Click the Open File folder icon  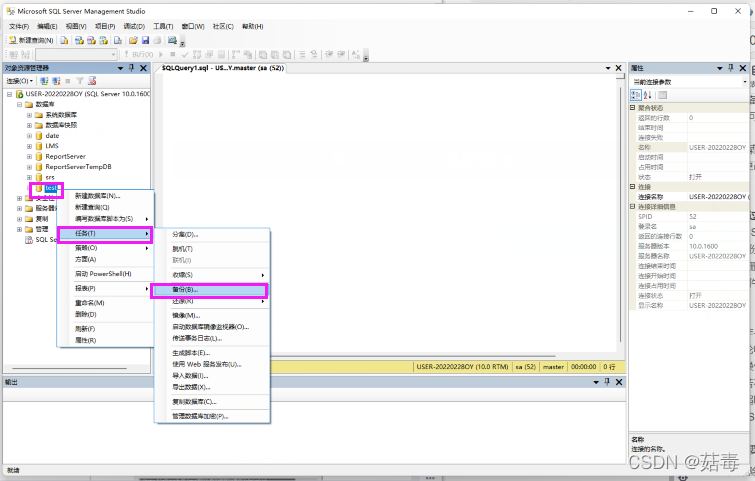[x=133, y=40]
